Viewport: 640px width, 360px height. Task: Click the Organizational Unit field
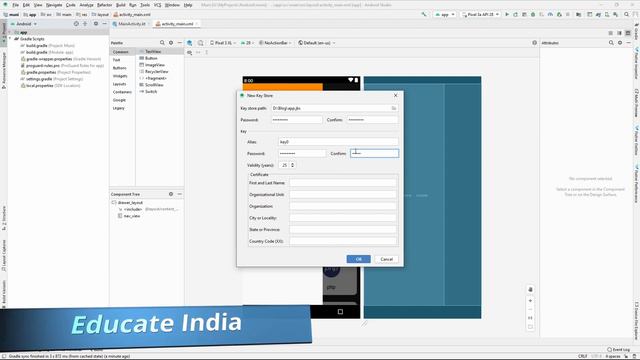343,194
